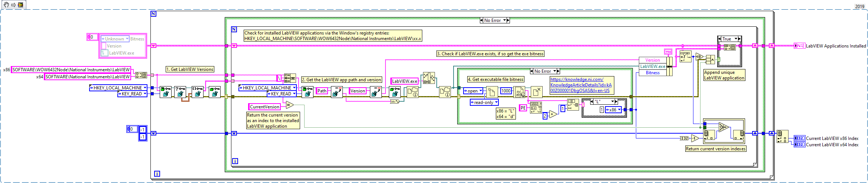Select the Close File node with X
868x183 pixels.
coord(537,92)
